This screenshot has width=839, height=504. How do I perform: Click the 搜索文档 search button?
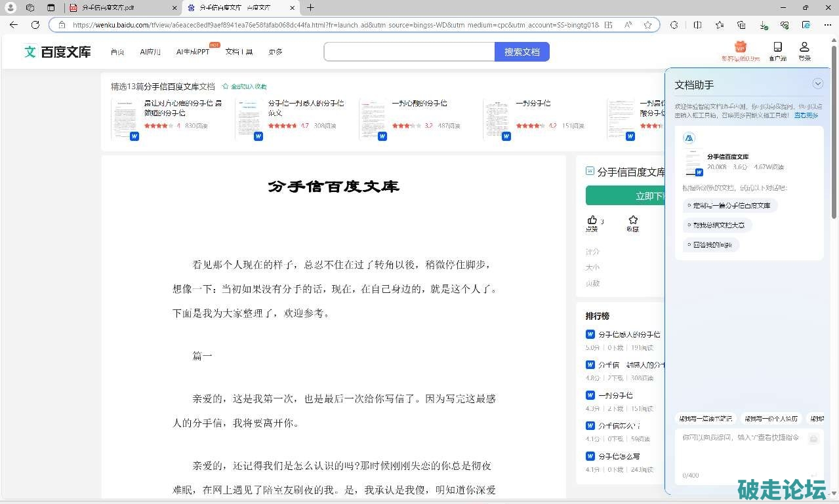click(522, 52)
